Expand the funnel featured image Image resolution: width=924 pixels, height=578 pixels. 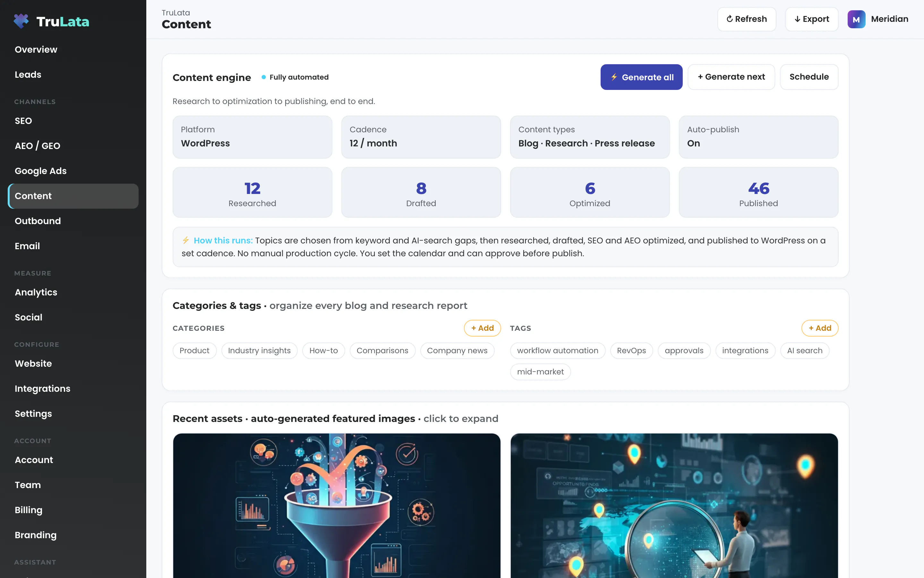pos(337,505)
